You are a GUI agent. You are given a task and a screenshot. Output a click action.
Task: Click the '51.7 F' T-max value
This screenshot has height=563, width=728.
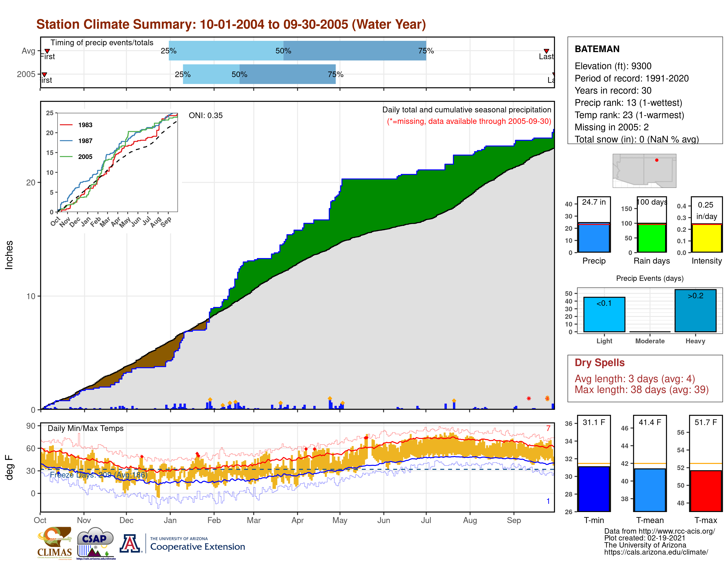click(706, 422)
